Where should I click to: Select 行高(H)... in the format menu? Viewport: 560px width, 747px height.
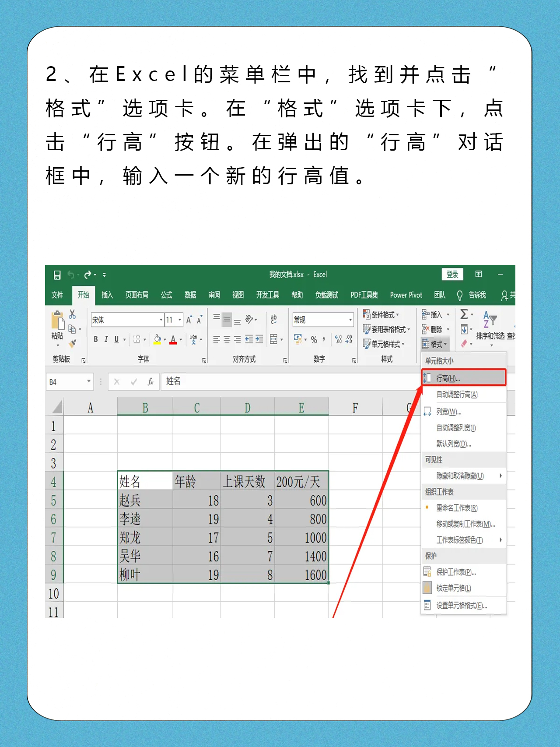[x=464, y=378]
